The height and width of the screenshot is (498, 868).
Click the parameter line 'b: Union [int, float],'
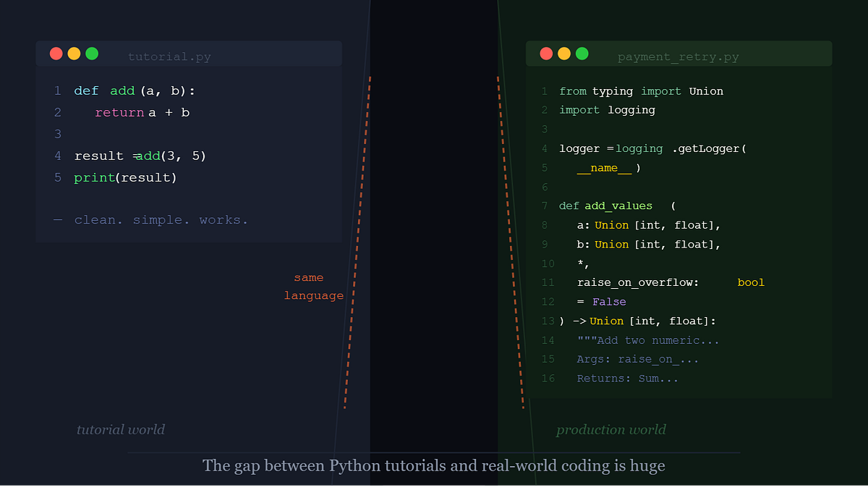(649, 244)
